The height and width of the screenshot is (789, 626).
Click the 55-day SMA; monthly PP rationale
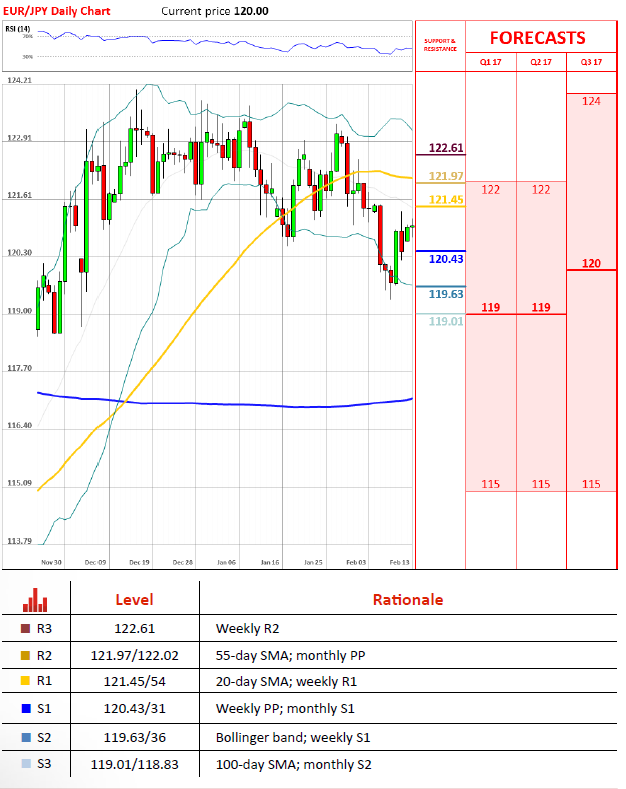click(x=290, y=656)
